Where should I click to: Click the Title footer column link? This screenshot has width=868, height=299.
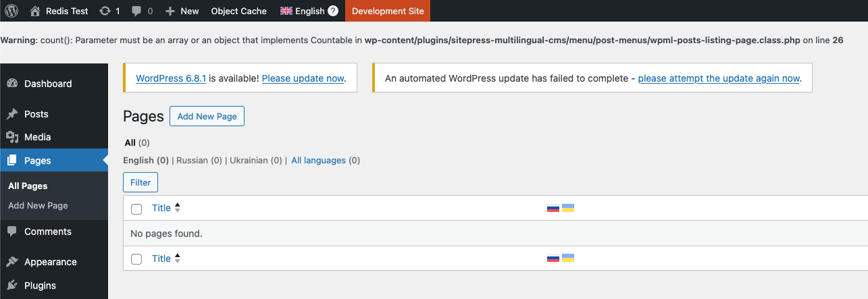tap(161, 259)
